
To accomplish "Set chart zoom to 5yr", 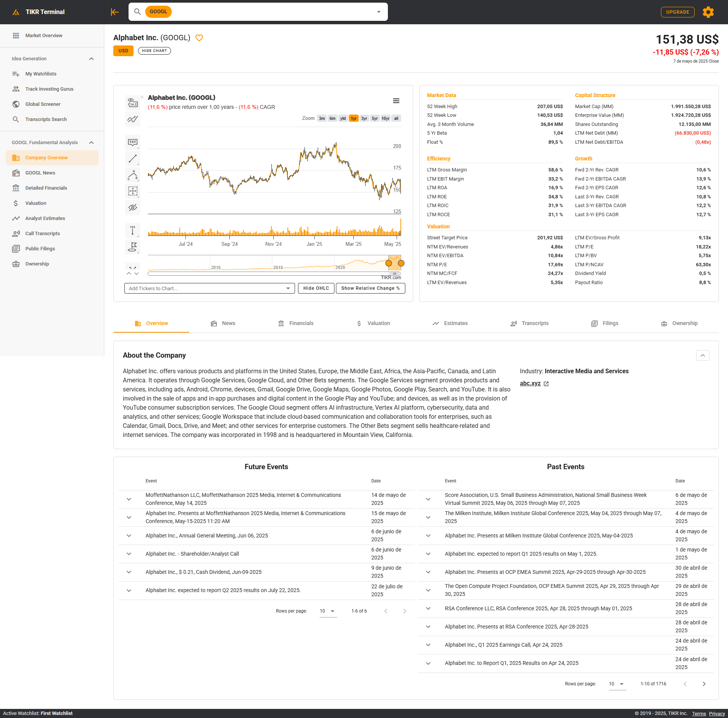I will point(375,119).
